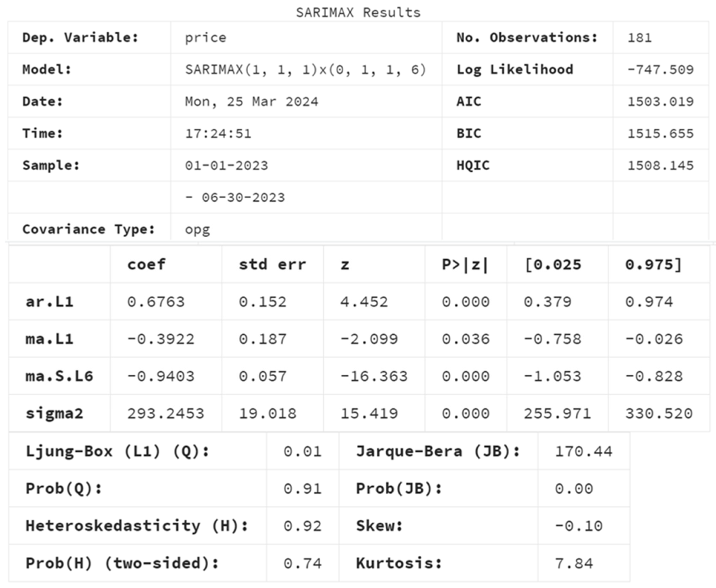Select the ma.S.L6 z value -16.363
This screenshot has width=716, height=588.
374,376
